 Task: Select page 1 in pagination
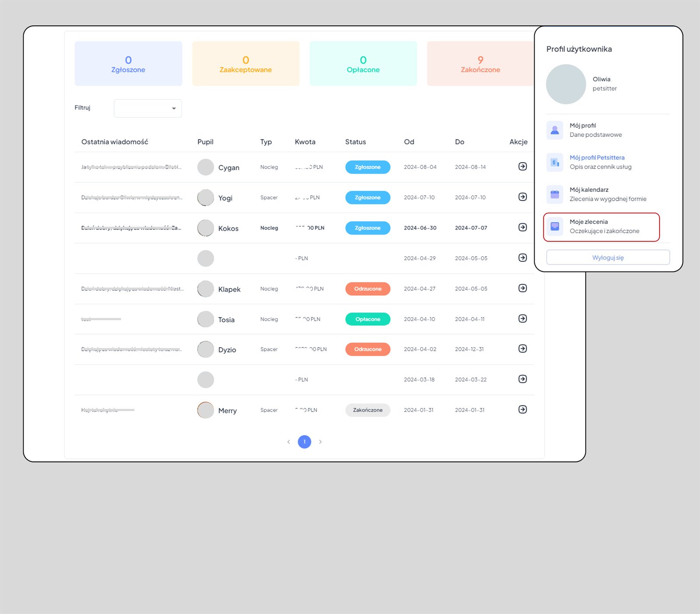point(304,442)
